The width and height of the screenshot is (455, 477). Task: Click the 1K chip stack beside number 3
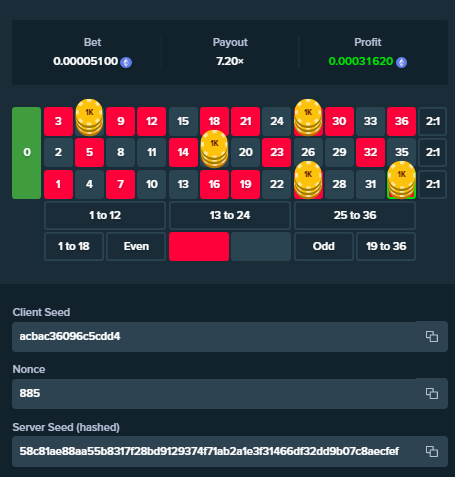coord(89,117)
